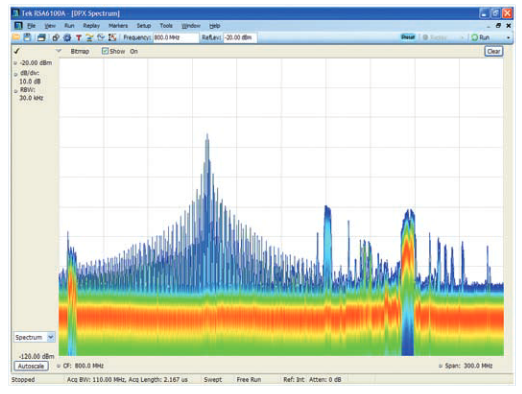Image resolution: width=522 pixels, height=394 pixels.
Task: Click the Stopped status text
Action: [x=23, y=379]
